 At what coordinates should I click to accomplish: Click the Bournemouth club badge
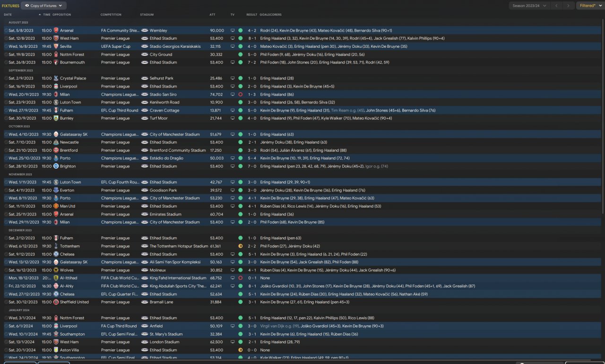[56, 62]
